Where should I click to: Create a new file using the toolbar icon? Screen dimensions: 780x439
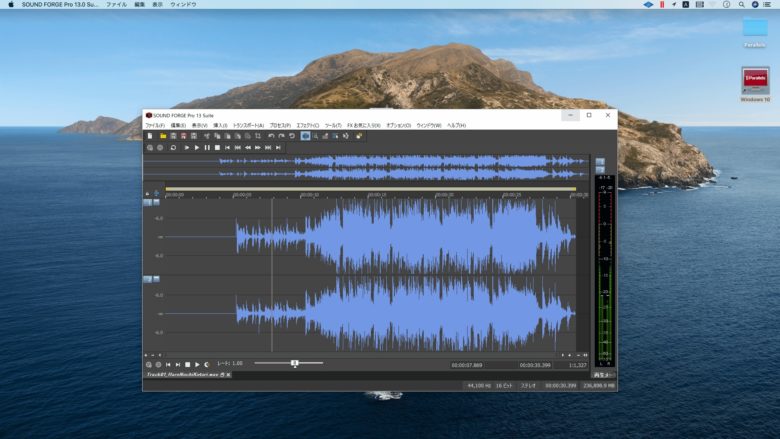click(x=150, y=136)
